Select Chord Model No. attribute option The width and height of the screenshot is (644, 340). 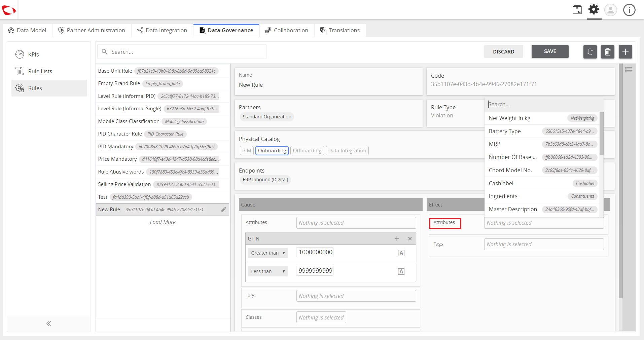pyautogui.click(x=542, y=170)
